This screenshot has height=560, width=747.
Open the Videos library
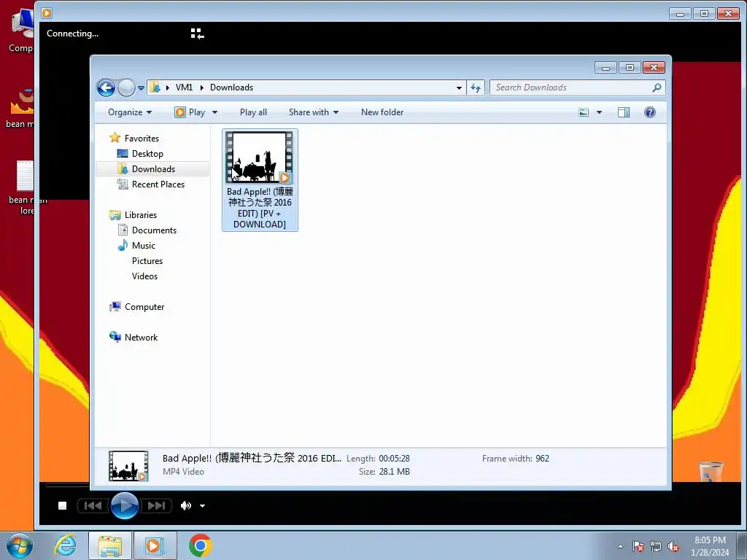click(x=144, y=276)
